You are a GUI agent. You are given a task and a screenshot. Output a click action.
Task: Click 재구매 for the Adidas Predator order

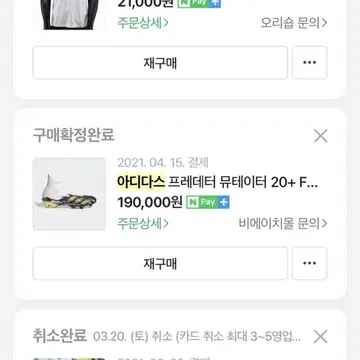[x=160, y=263]
